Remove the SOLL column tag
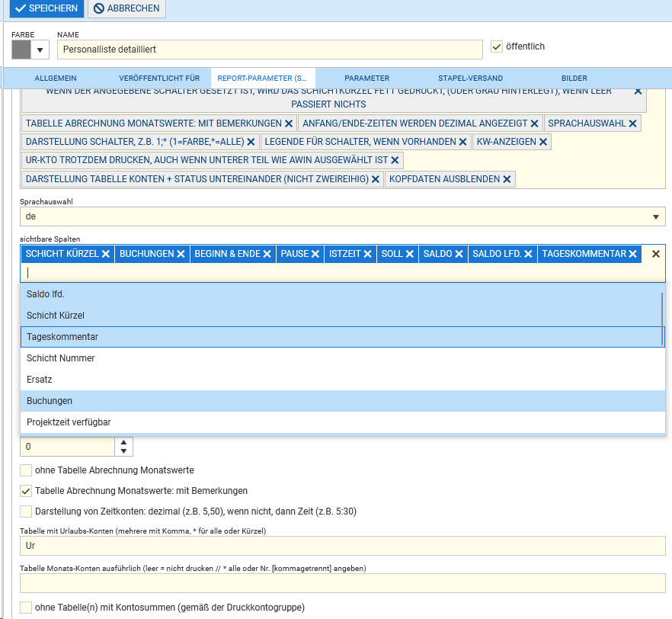The image size is (672, 619). 410,254
